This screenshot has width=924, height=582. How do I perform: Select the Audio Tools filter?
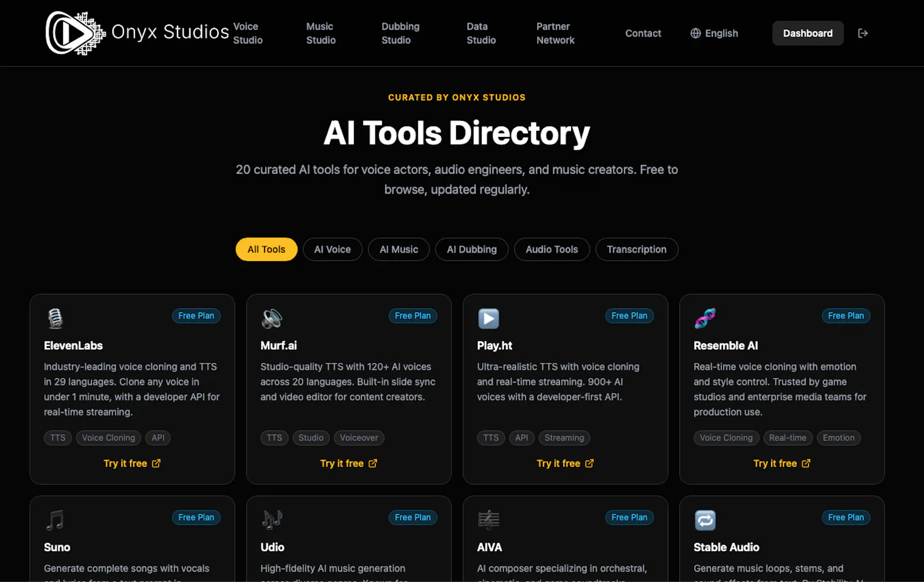coord(552,249)
